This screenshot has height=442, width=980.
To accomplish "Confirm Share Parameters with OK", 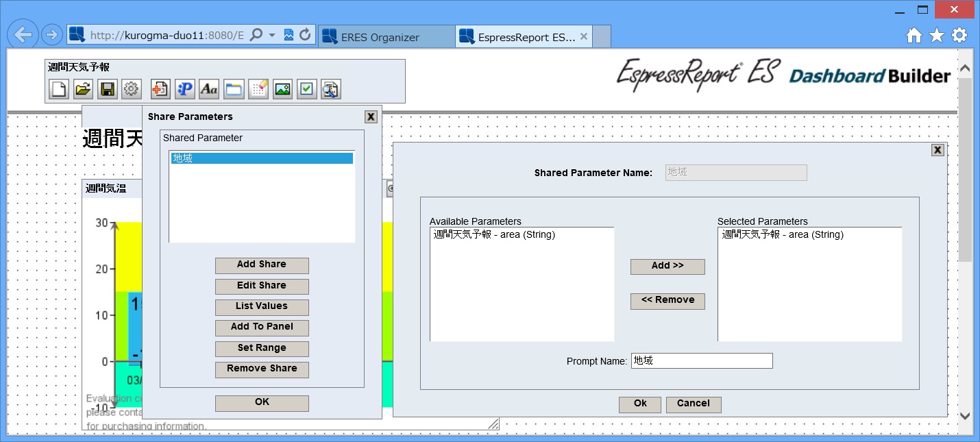I will coord(262,403).
